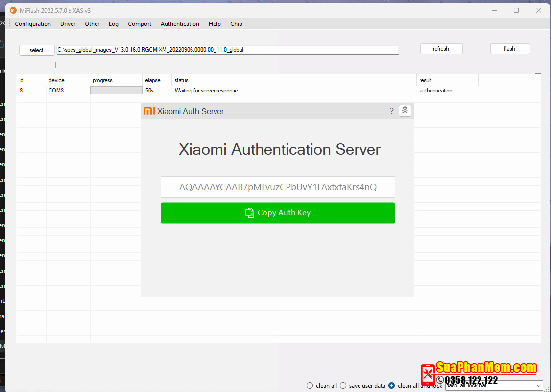Open the Chip menu

(236, 24)
